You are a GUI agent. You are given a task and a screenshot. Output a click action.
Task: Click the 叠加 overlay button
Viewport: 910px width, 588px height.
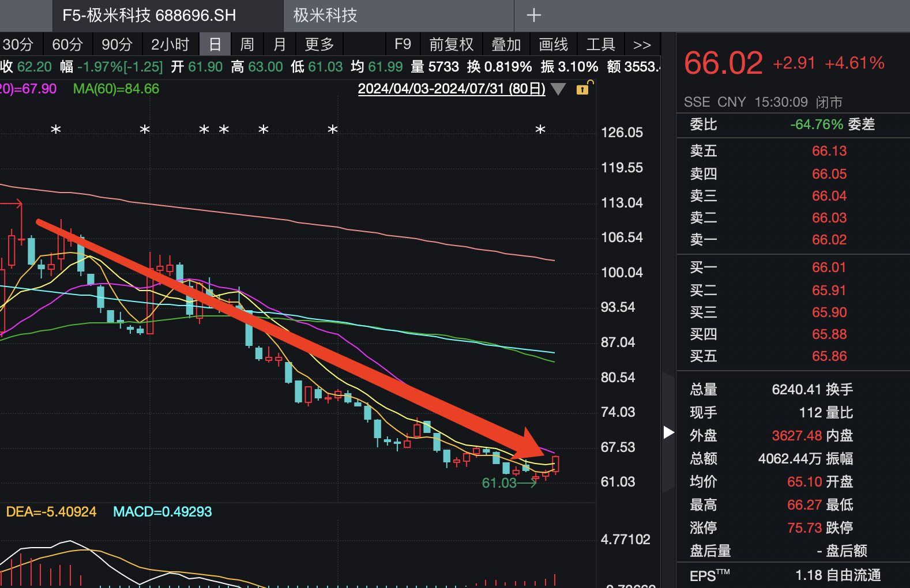point(506,44)
